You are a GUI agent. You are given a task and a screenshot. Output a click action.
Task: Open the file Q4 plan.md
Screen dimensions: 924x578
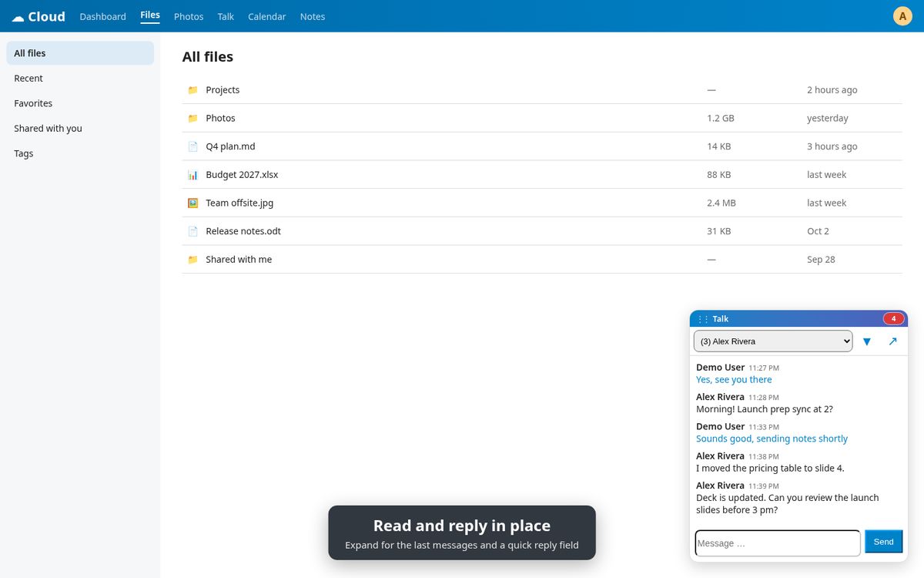[x=230, y=146]
